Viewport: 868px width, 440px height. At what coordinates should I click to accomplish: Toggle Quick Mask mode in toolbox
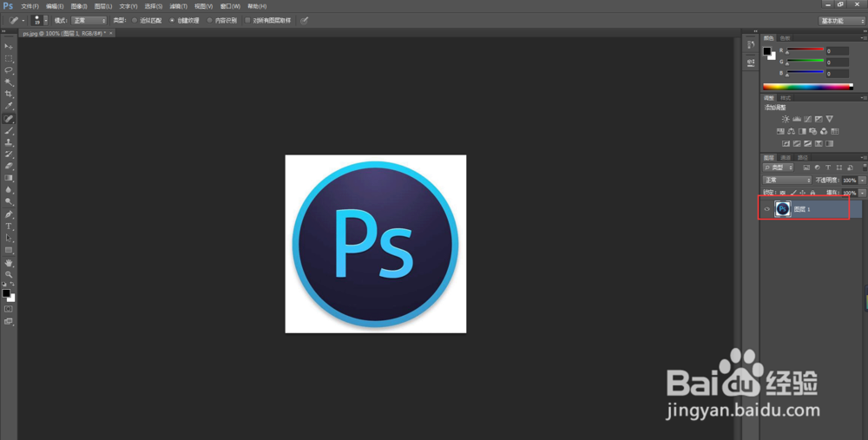tap(9, 309)
